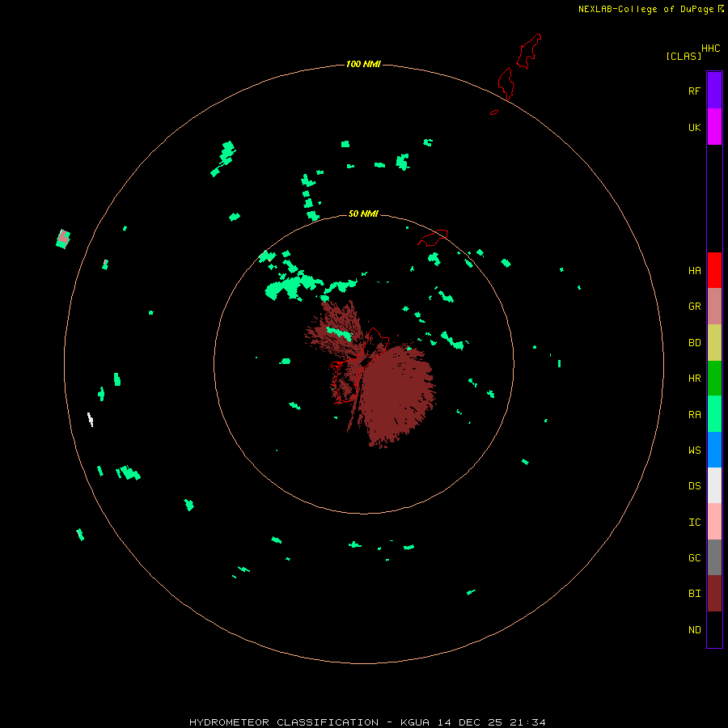
Task: Click the "GR" legend label
Action: point(695,307)
